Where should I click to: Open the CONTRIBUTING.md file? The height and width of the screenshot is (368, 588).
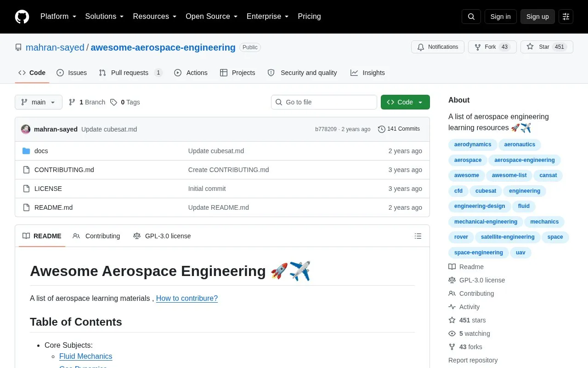pos(64,170)
